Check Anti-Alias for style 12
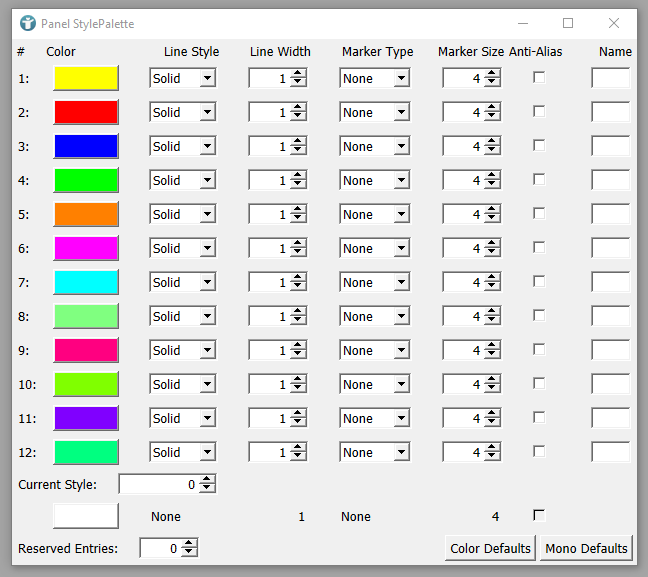 click(x=539, y=451)
